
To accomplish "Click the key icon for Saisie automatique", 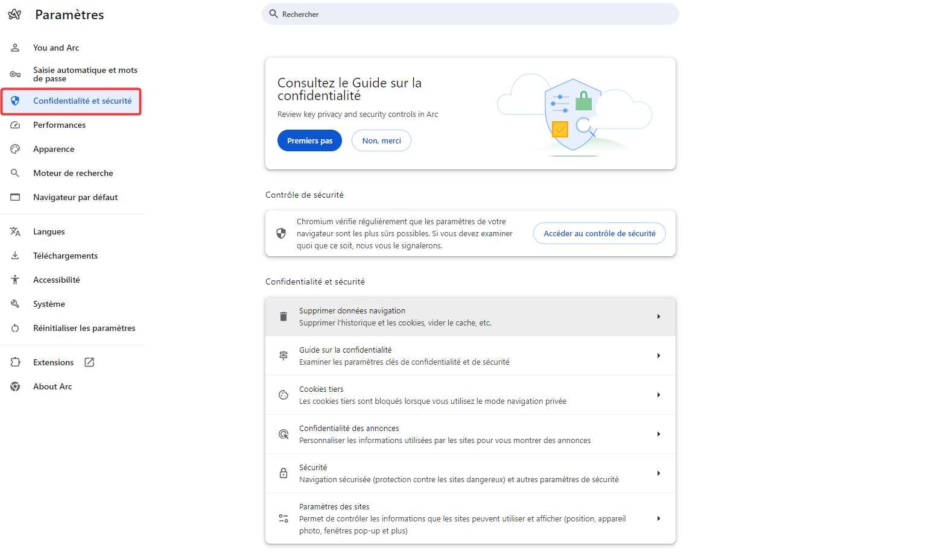I will [x=15, y=74].
